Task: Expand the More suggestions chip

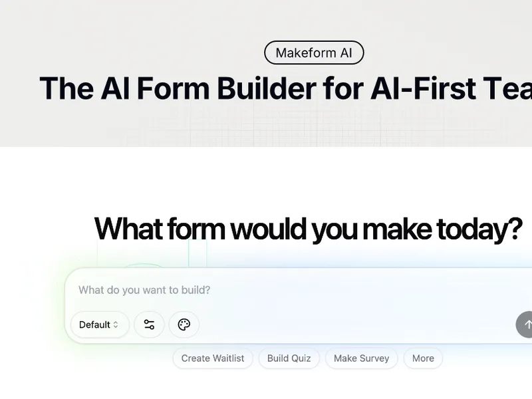Action: tap(423, 358)
